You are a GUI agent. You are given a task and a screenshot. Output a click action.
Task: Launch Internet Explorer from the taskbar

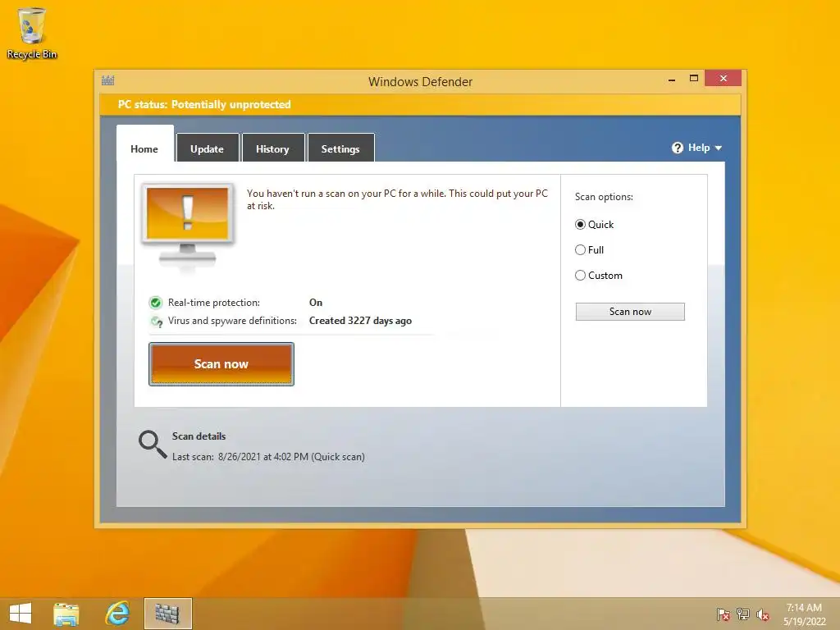[117, 614]
